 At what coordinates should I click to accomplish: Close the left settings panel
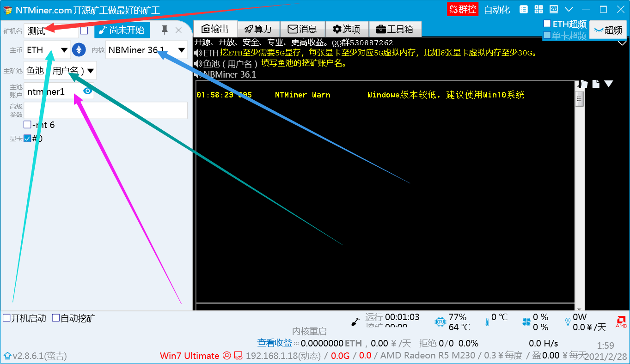[179, 30]
